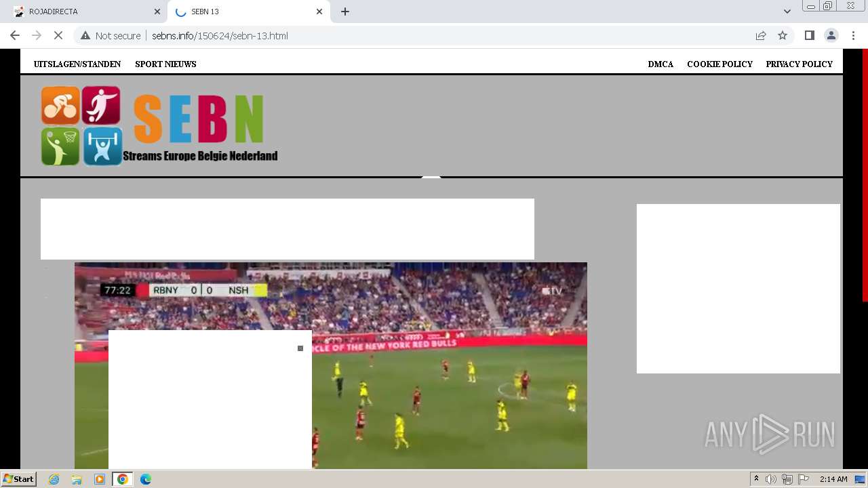This screenshot has height=488, width=868.
Task: Open the Windows Start menu
Action: pos(18,479)
